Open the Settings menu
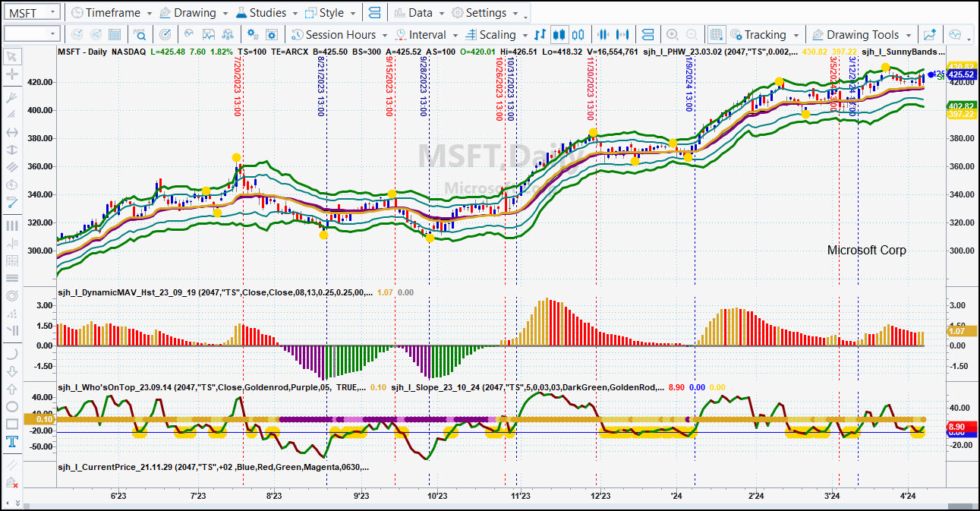The height and width of the screenshot is (511, 980). [484, 13]
